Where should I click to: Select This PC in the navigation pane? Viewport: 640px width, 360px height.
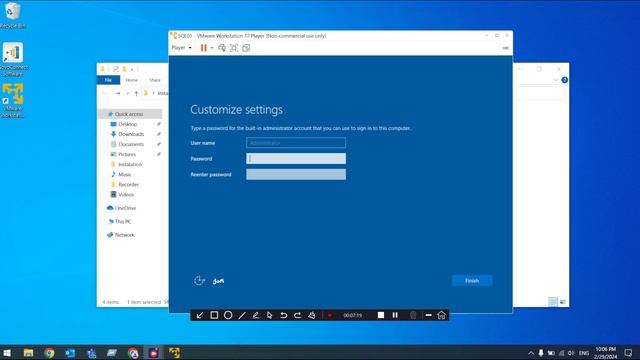point(122,221)
